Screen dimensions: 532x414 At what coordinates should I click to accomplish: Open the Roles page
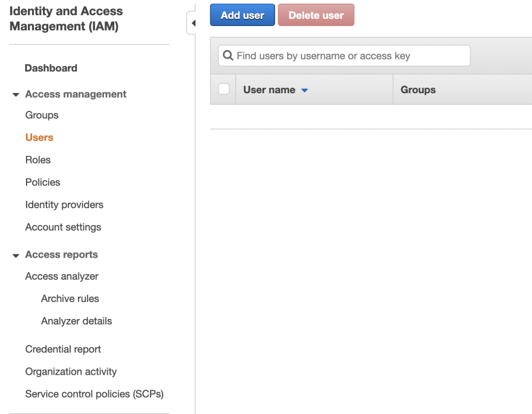coord(38,160)
